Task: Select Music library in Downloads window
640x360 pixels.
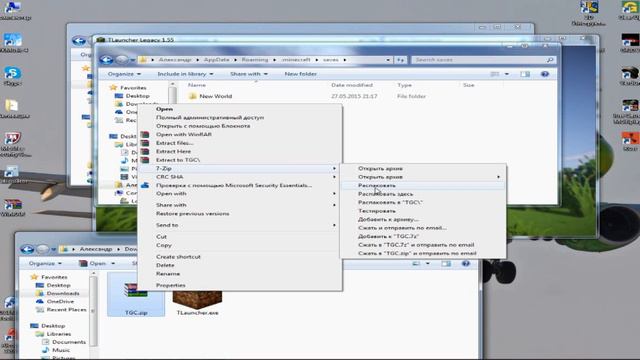Action: pyautogui.click(x=61, y=350)
